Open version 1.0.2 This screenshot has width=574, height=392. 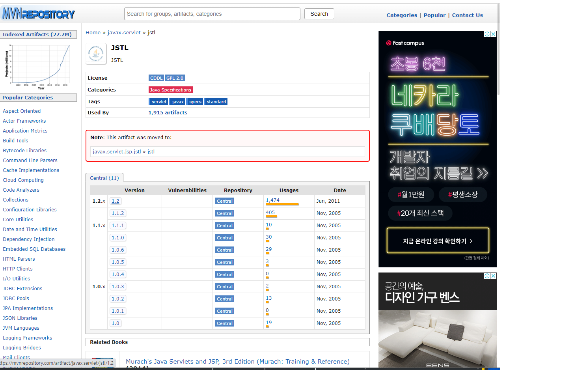pyautogui.click(x=118, y=299)
